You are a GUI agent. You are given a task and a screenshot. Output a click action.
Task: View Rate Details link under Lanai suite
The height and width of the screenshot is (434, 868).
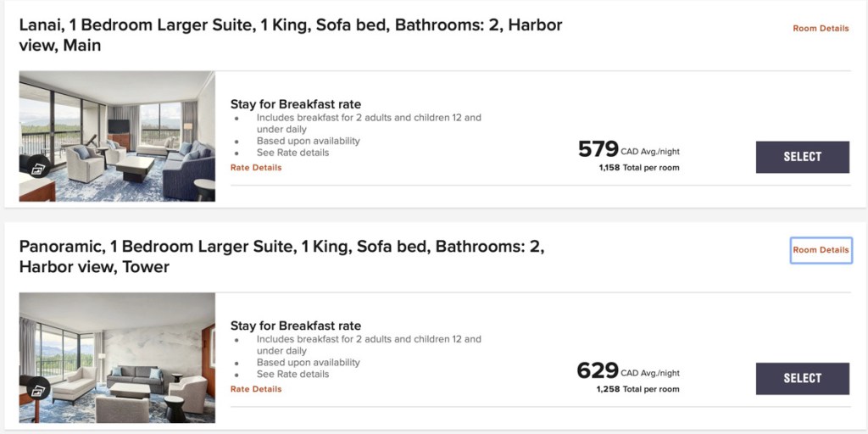[256, 168]
